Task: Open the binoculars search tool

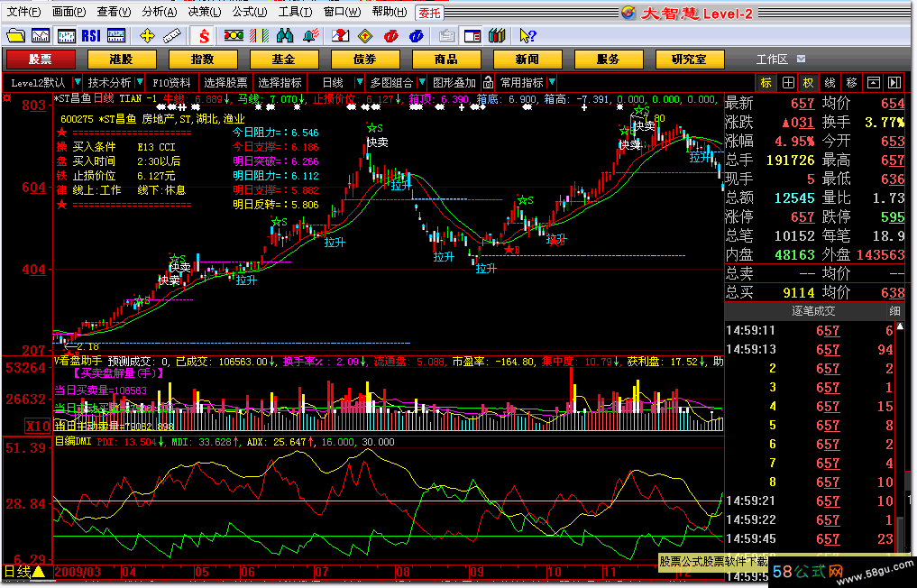Action: (285, 36)
